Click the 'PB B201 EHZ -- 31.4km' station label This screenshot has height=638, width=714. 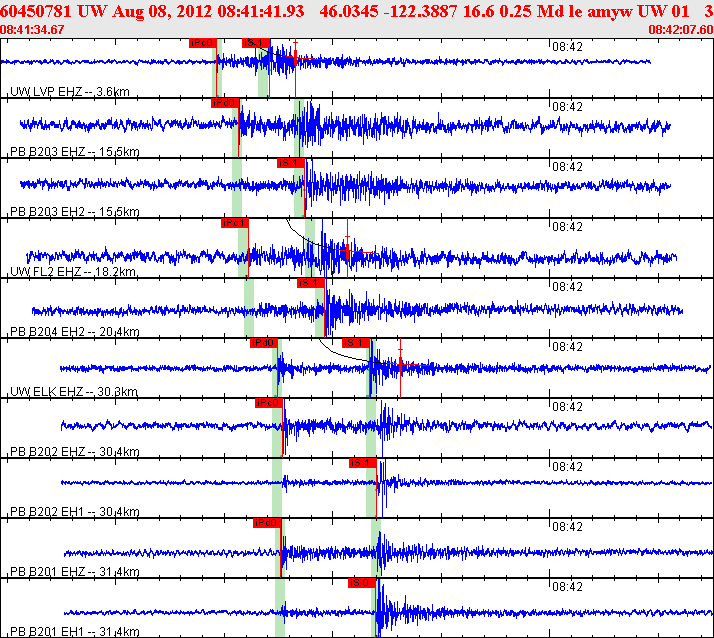pos(75,572)
